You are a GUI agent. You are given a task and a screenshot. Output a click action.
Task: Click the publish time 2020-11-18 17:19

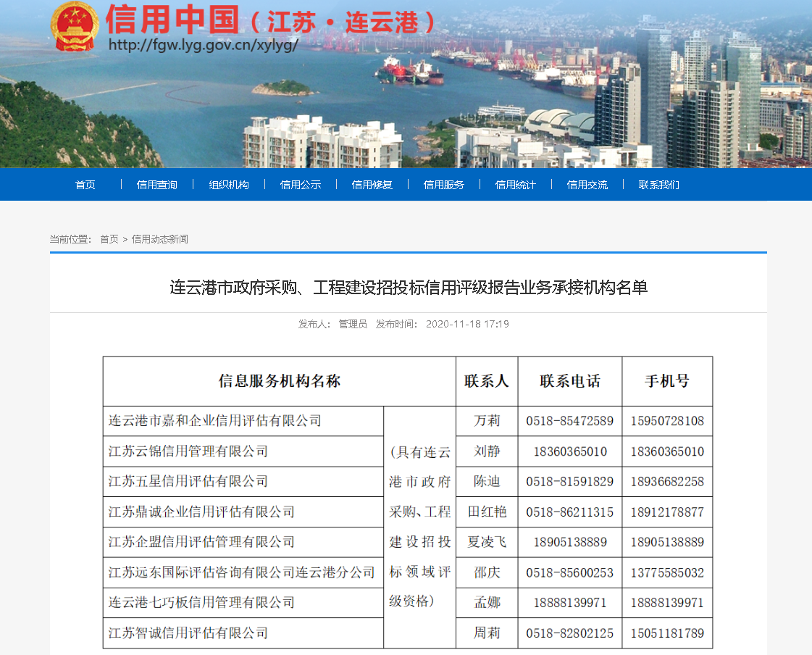[x=467, y=324]
